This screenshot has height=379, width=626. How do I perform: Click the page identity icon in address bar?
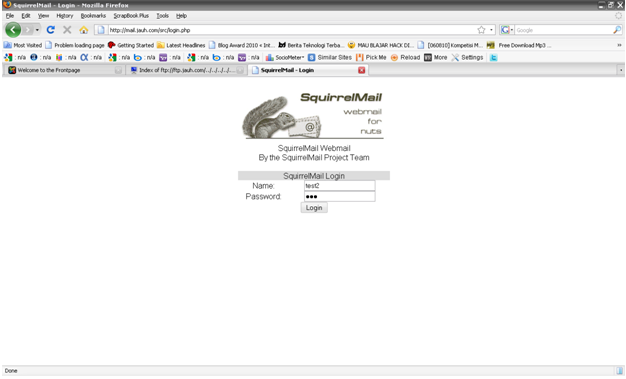pyautogui.click(x=101, y=30)
